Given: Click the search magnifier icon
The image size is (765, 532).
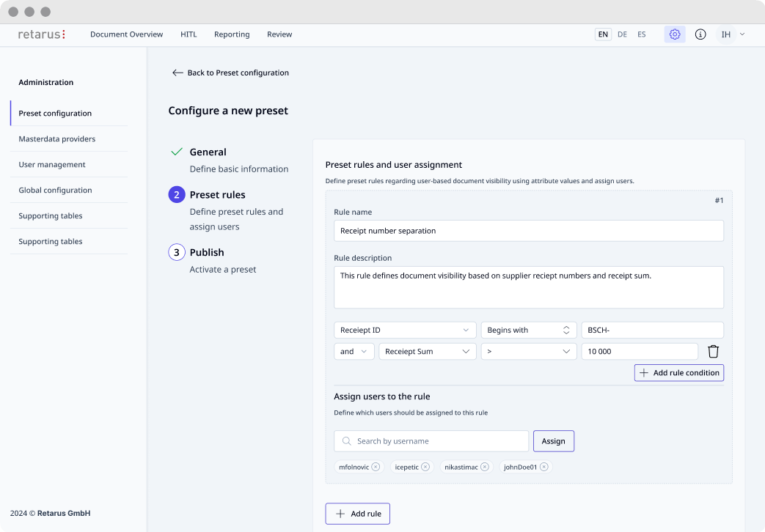Looking at the screenshot, I should point(346,441).
